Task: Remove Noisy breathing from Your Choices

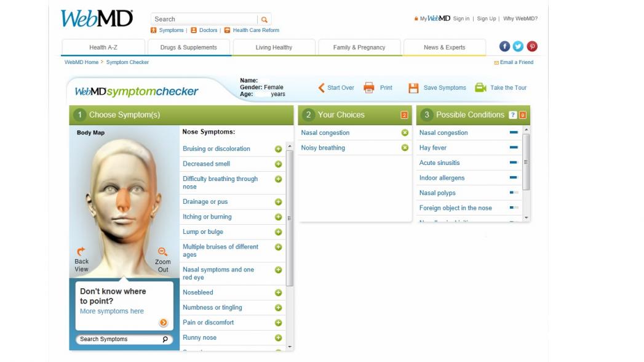Action: coord(405,148)
